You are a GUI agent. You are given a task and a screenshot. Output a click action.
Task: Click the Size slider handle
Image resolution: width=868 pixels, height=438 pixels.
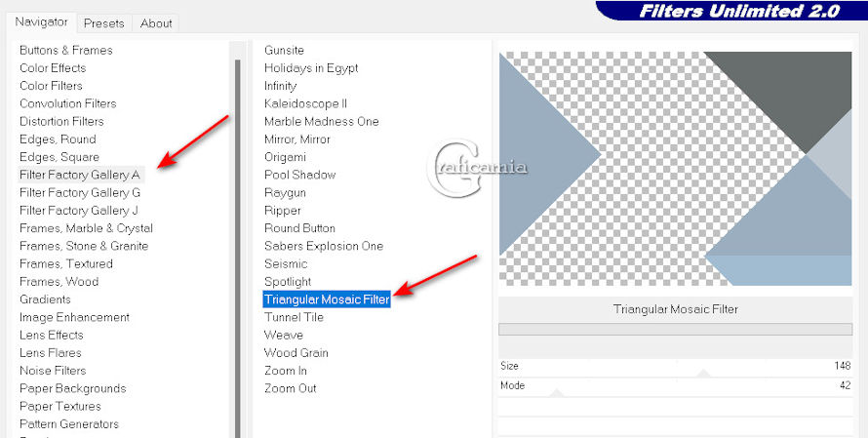tap(703, 374)
